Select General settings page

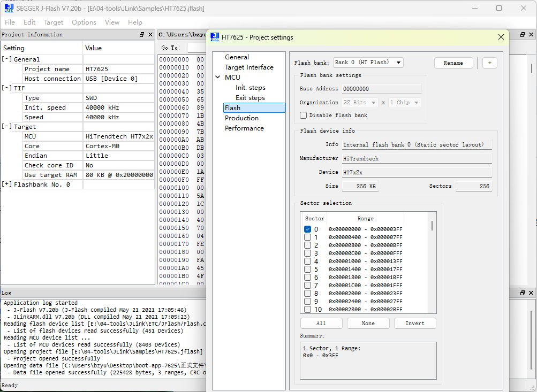coord(237,57)
